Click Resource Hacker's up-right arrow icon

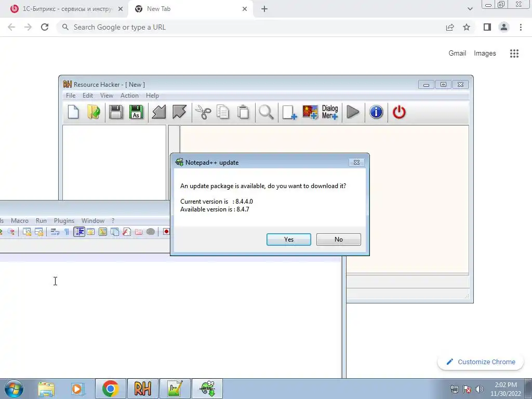click(x=179, y=112)
